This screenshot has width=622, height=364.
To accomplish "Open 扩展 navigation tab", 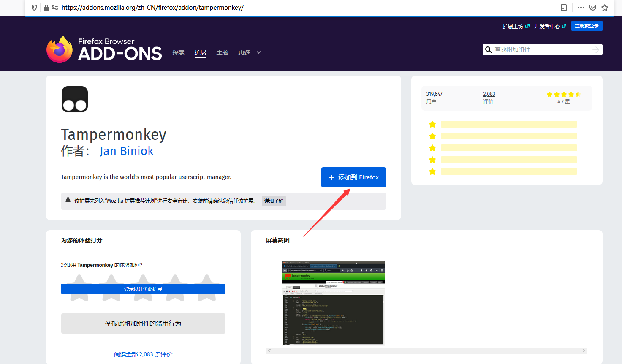I will [200, 52].
